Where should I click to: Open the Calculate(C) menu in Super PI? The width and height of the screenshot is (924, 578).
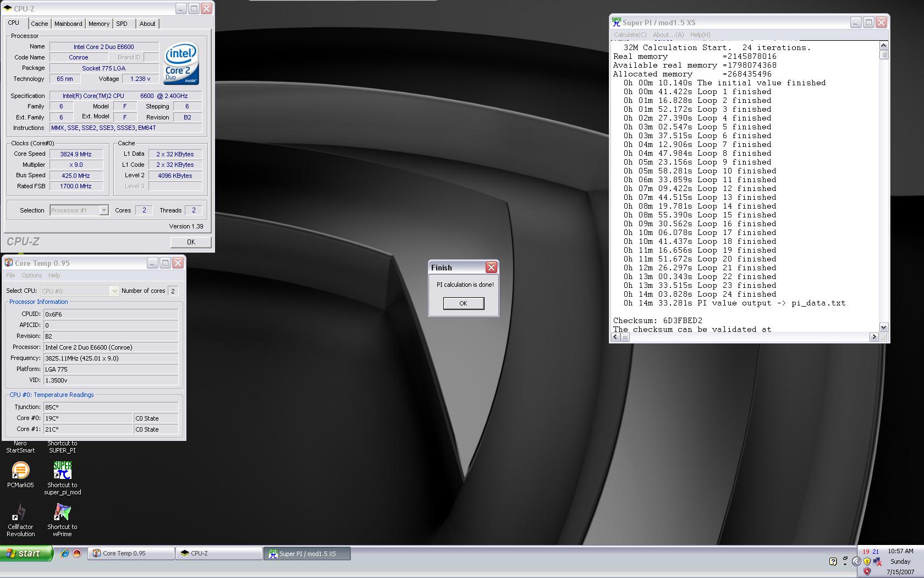point(630,35)
